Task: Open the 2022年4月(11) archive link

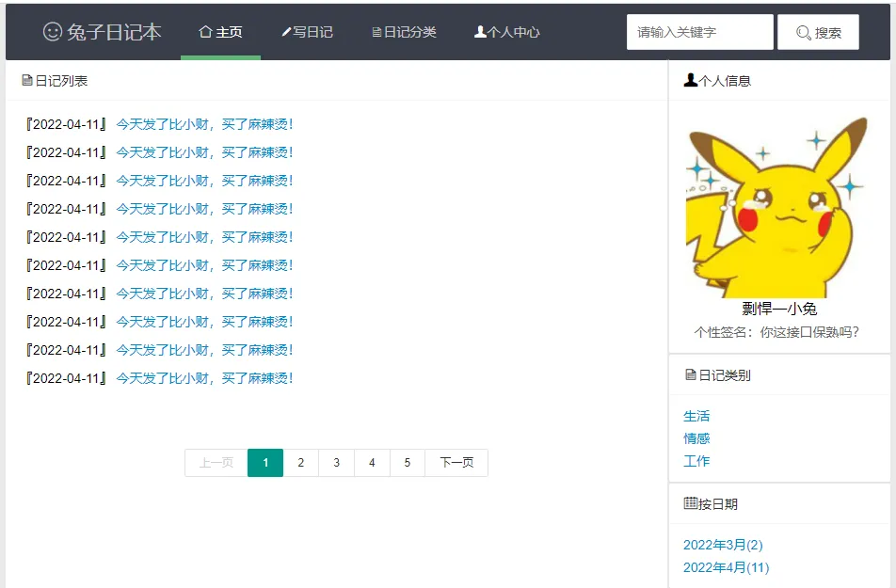Action: point(727,567)
